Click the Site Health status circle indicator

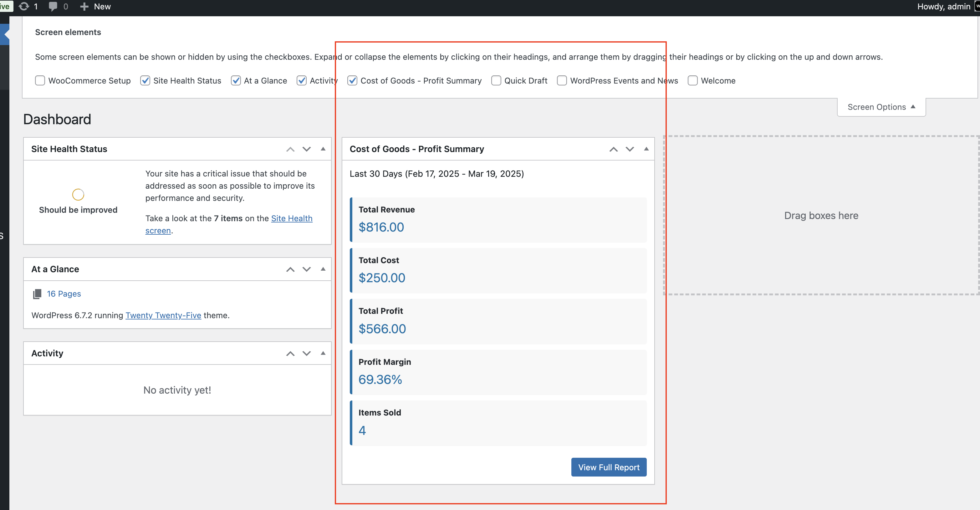[x=78, y=195]
